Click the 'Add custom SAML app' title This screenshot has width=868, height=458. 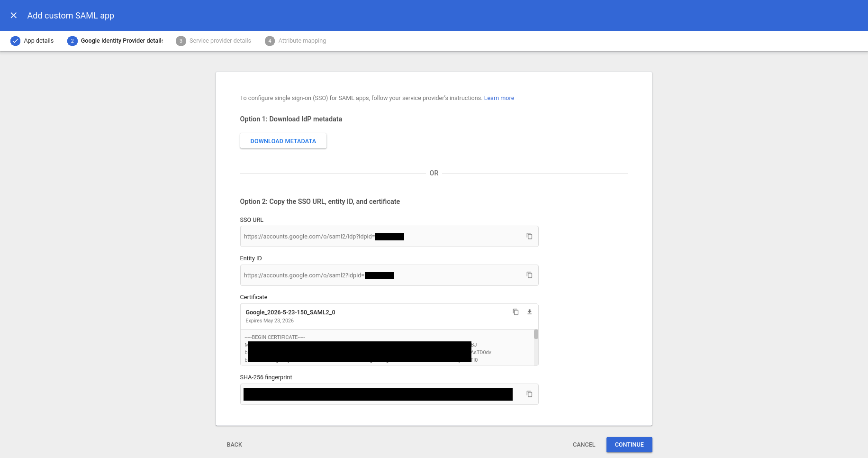pos(71,16)
